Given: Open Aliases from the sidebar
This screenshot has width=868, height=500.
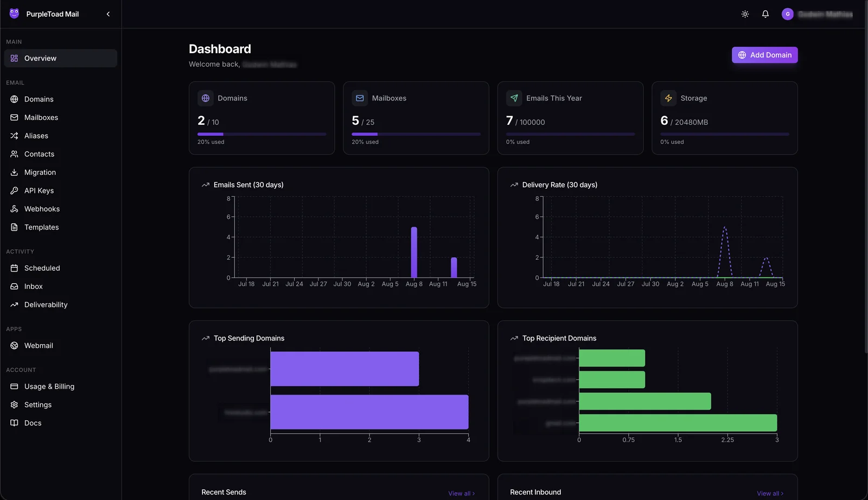Looking at the screenshot, I should click(61, 136).
